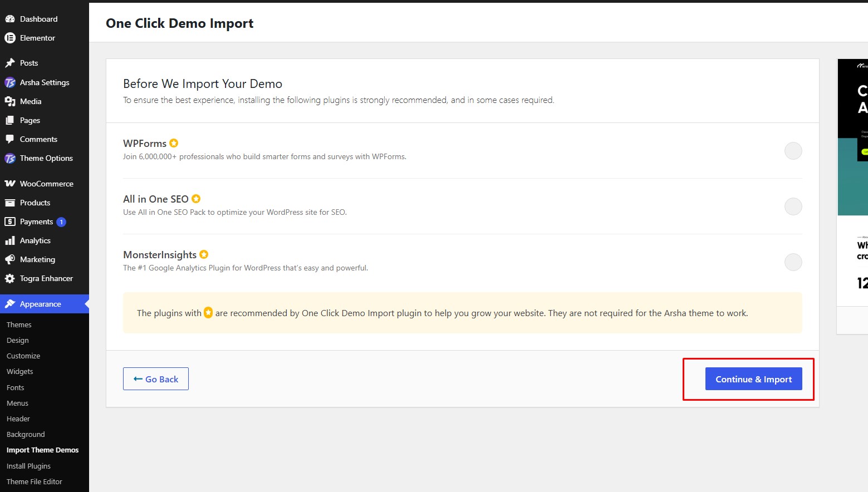Open the Themes submenu link
The image size is (868, 492).
[19, 324]
